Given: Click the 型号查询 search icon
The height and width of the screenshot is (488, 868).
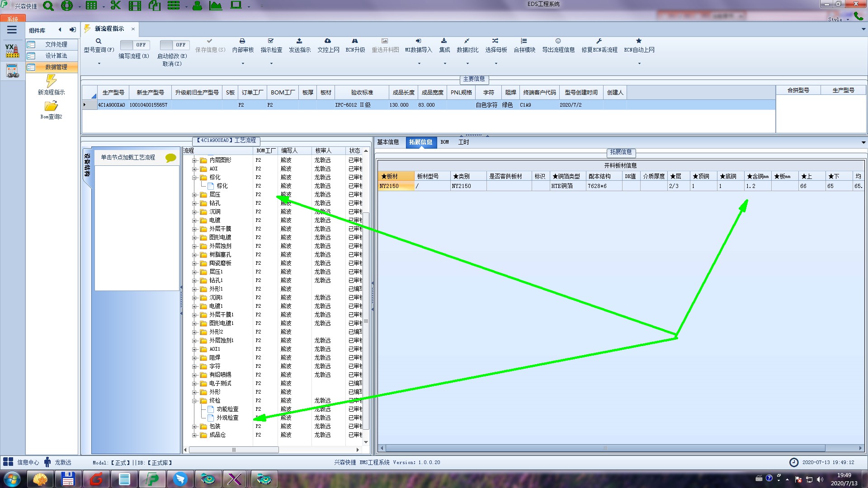Looking at the screenshot, I should pos(99,41).
